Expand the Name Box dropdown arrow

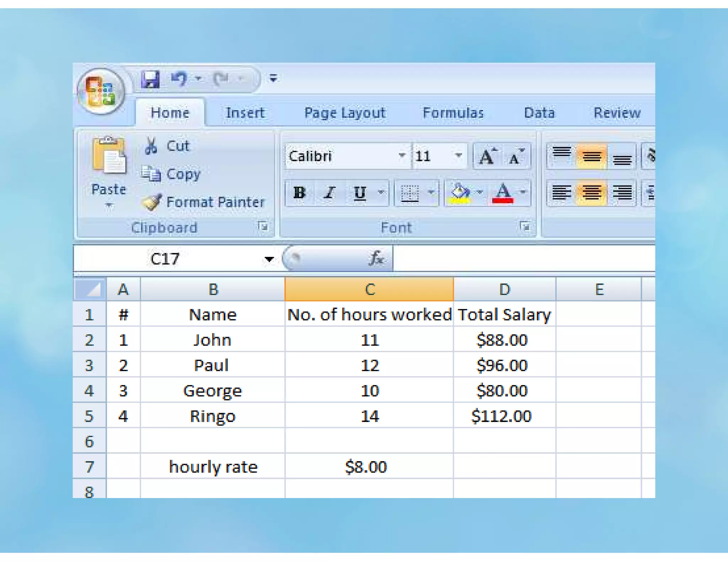coord(269,259)
